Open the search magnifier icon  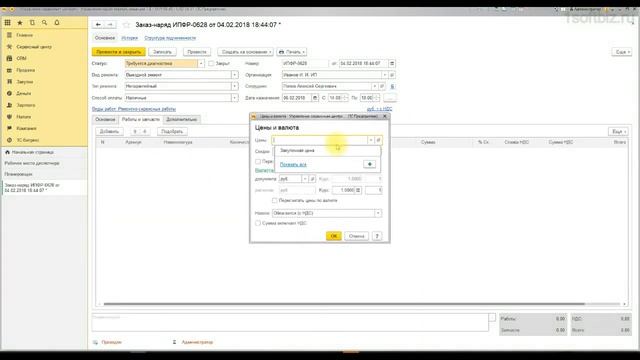tap(44, 23)
